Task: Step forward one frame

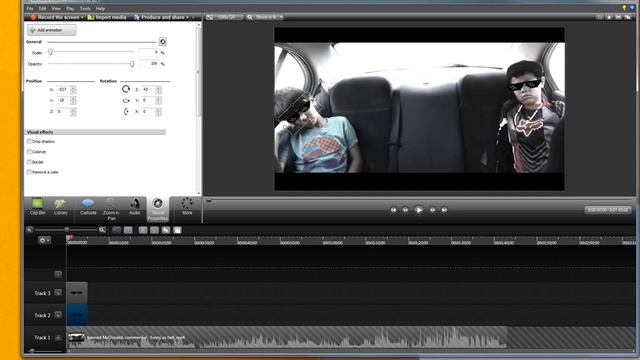Action: 432,210
